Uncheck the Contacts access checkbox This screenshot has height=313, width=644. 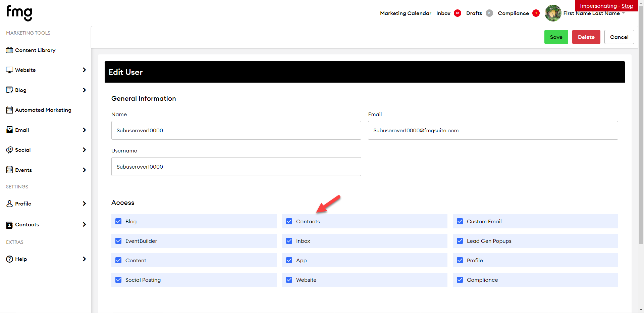[289, 221]
